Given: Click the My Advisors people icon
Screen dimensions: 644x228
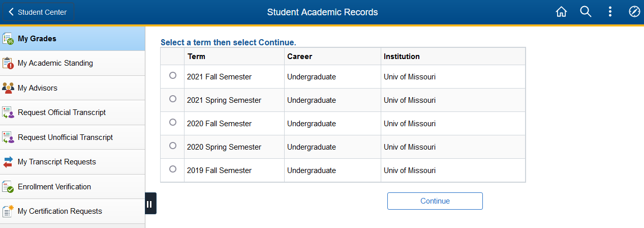Looking at the screenshot, I should (x=8, y=88).
